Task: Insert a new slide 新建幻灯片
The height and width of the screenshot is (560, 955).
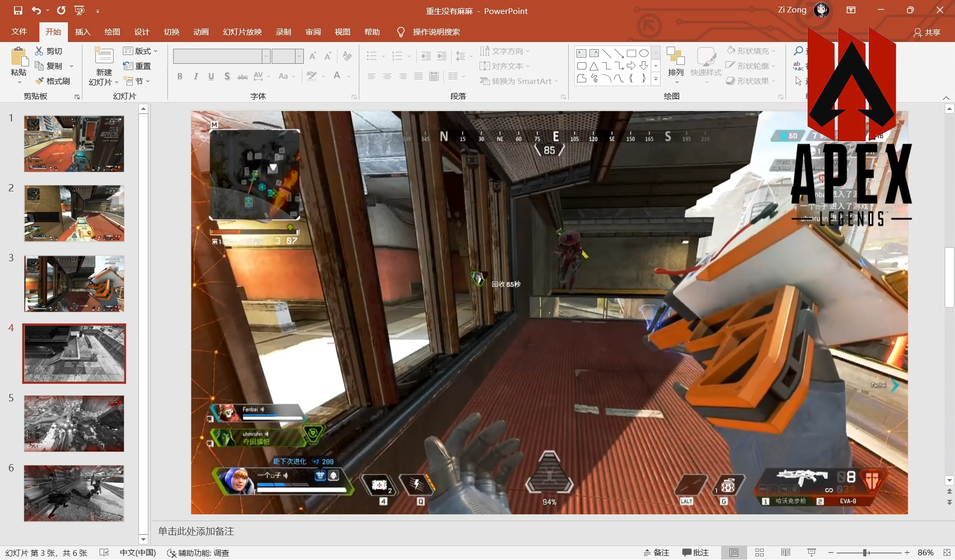Action: click(104, 66)
